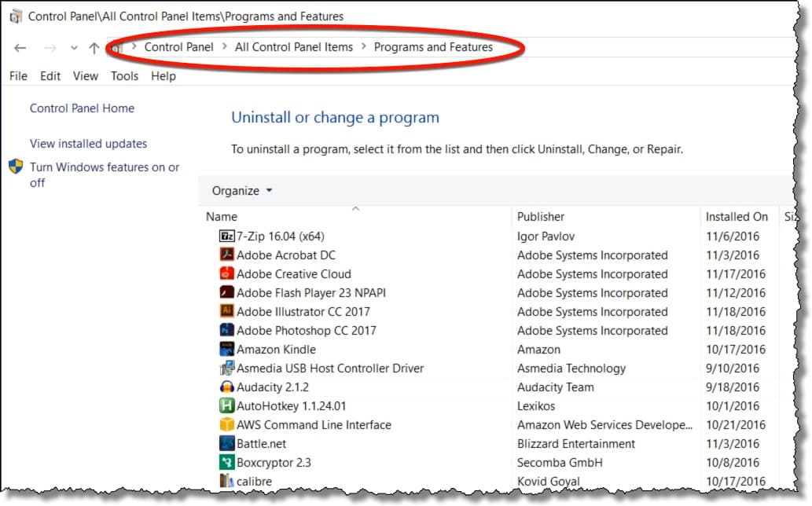Select the Adobe Illustrator CC 2017 icon
The width and height of the screenshot is (812, 506).
(226, 311)
